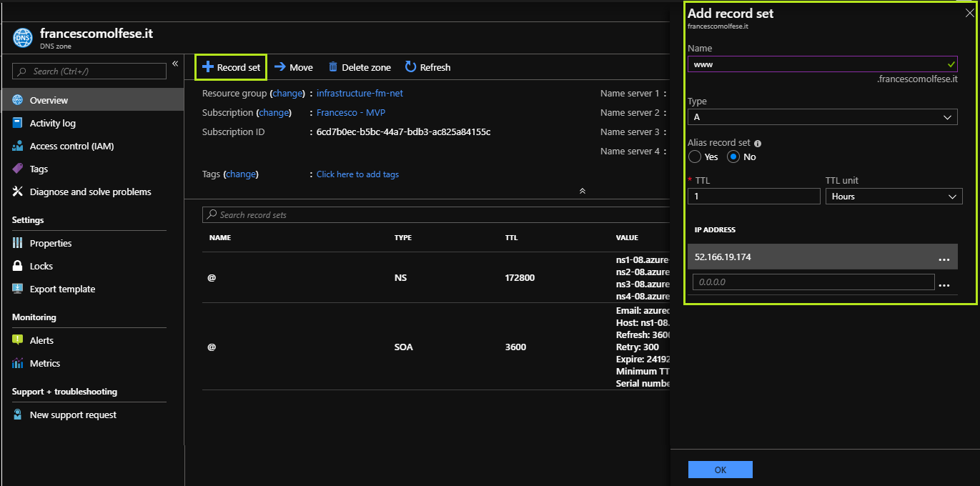Click the Overview globe icon in sidebar
Screen dimensions: 980x486
tap(18, 100)
